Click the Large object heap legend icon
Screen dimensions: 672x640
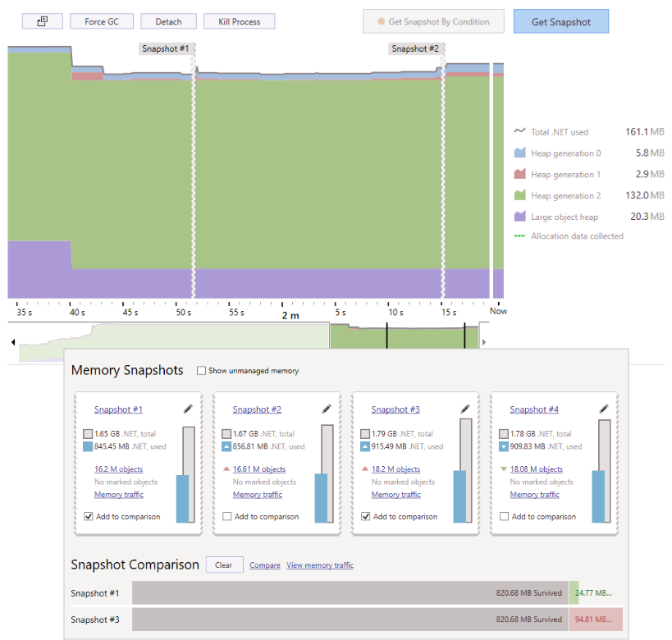(x=520, y=216)
